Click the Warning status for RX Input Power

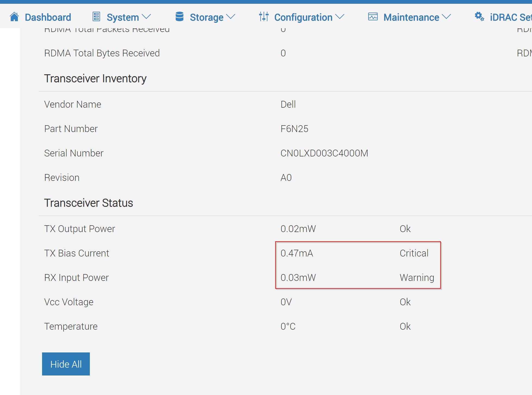[x=417, y=278]
